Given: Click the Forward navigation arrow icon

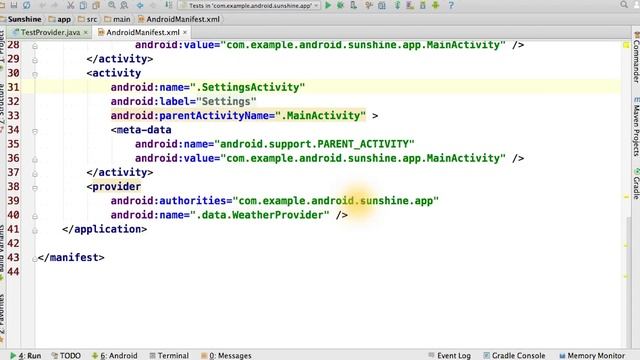Looking at the screenshot, I should 153,5.
